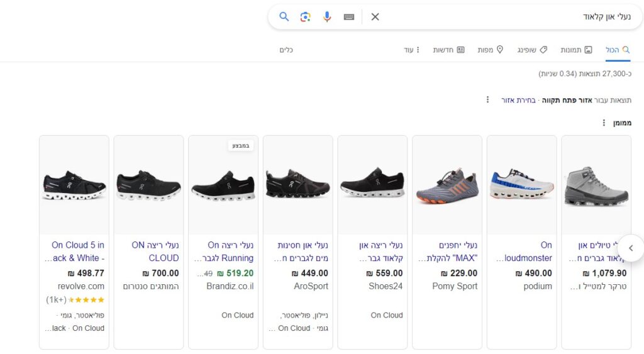This screenshot has height=354, width=644.
Task: Click the 700.00 priced shoe thumbnail
Action: click(x=148, y=185)
